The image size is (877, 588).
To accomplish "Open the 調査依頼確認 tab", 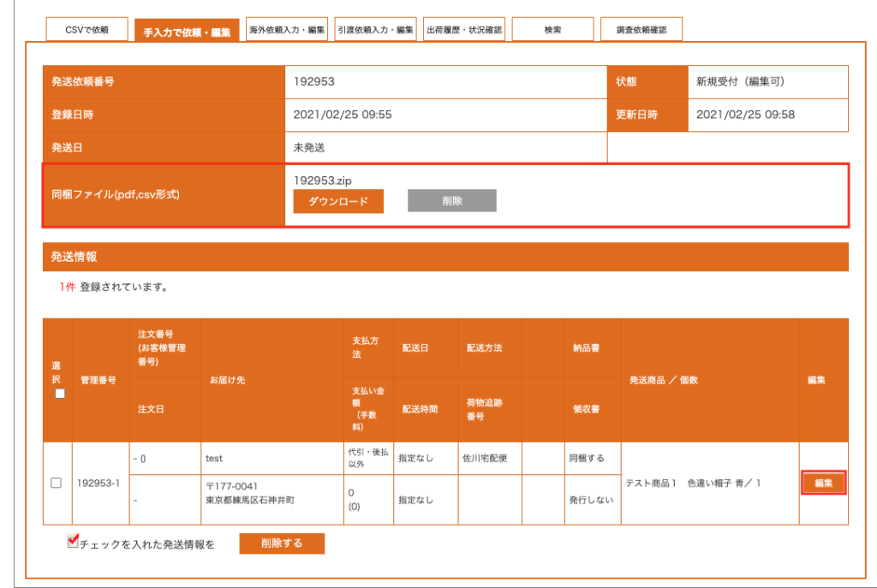I will [641, 30].
